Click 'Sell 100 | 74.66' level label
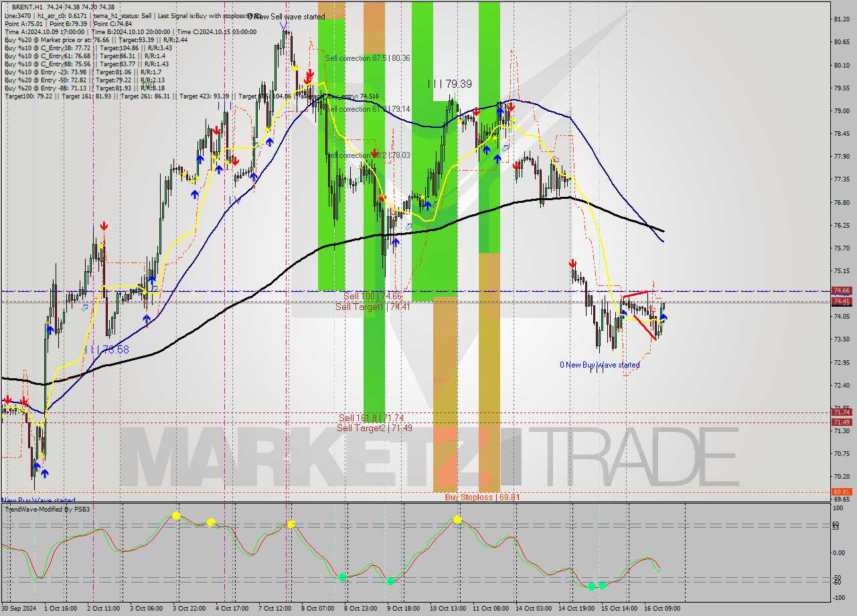The image size is (857, 616). 373,296
